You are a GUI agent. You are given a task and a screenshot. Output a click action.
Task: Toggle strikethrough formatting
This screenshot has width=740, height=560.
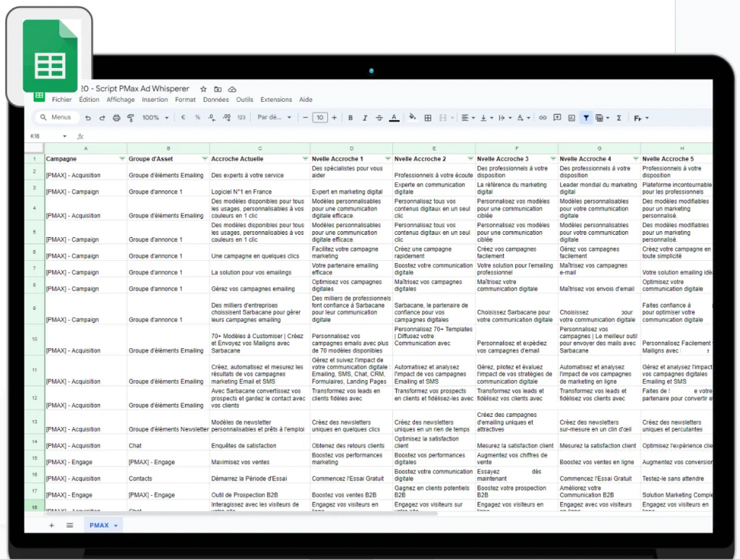(379, 118)
